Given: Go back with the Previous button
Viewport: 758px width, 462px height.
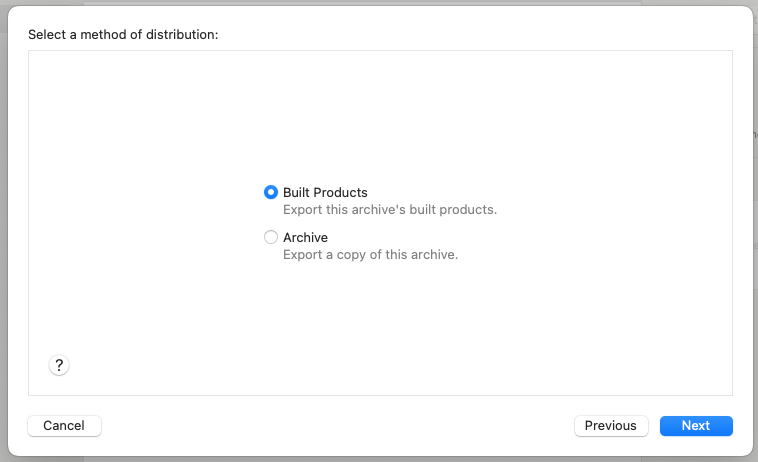Looking at the screenshot, I should pyautogui.click(x=611, y=426).
